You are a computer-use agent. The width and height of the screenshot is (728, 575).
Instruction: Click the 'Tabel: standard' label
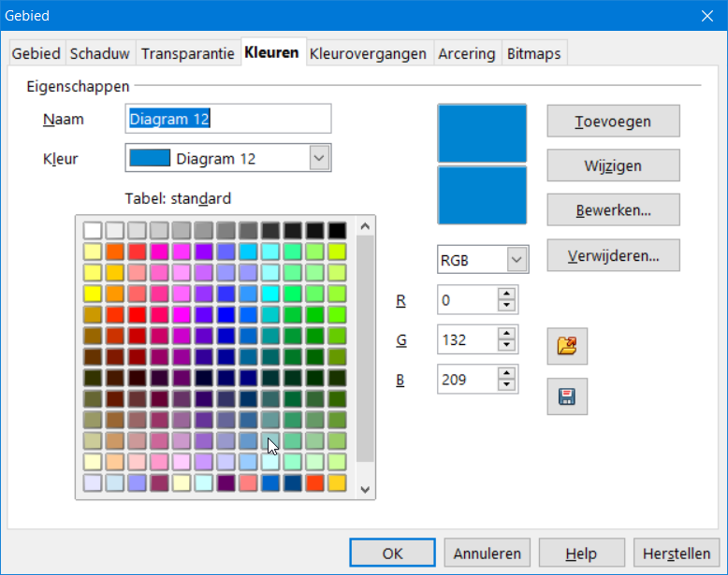178,198
